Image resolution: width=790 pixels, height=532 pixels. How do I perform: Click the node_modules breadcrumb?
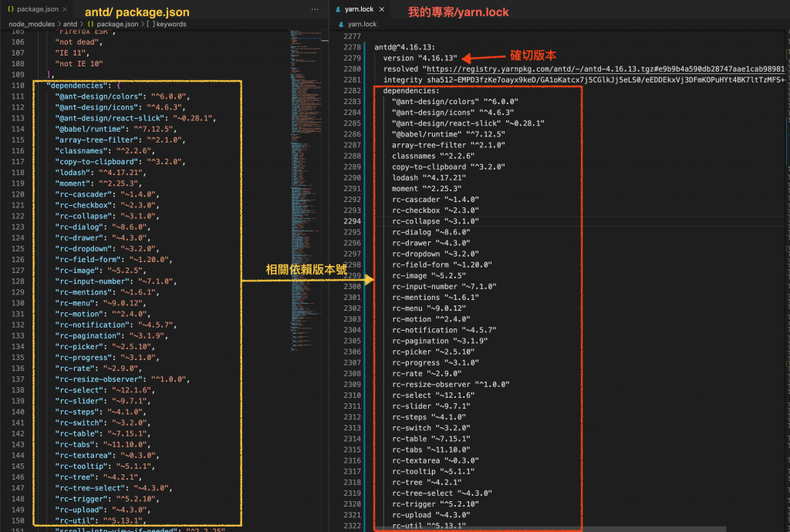[x=32, y=24]
